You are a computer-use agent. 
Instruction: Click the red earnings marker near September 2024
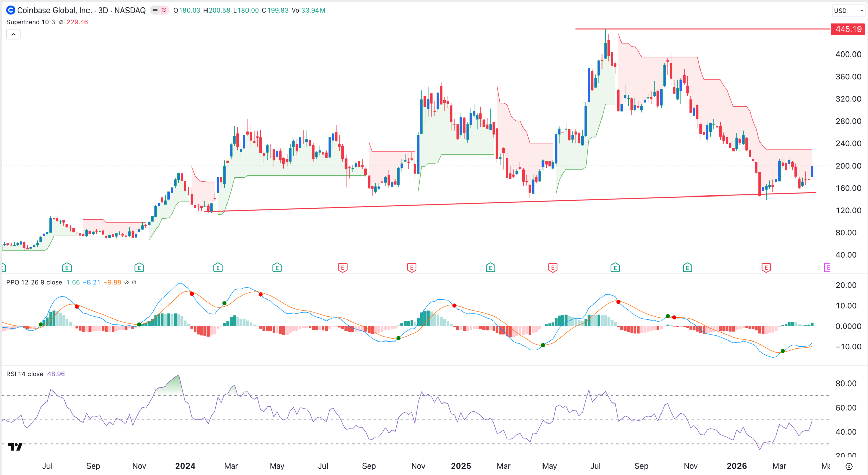click(x=343, y=267)
